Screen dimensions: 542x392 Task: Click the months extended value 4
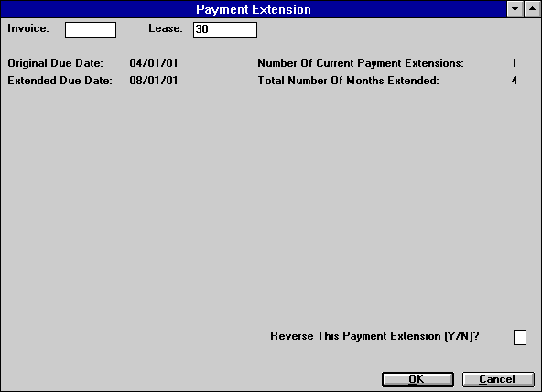[515, 81]
